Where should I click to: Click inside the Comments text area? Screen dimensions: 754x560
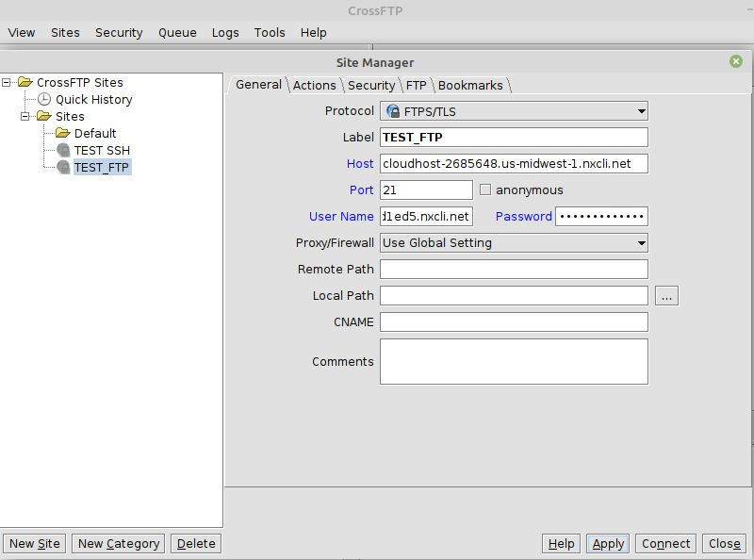pos(514,361)
